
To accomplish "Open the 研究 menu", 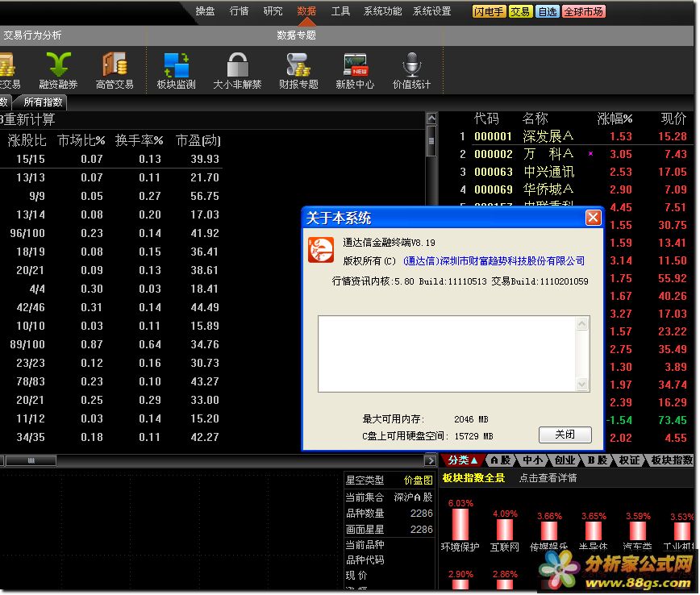I will coord(273,11).
